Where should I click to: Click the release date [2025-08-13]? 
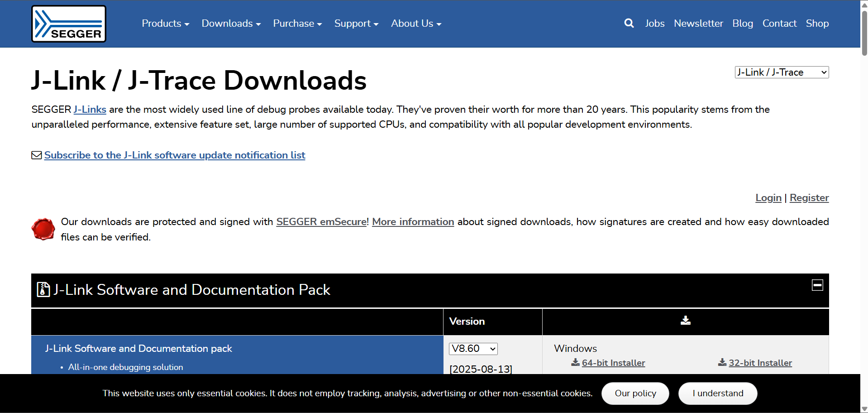[481, 369]
